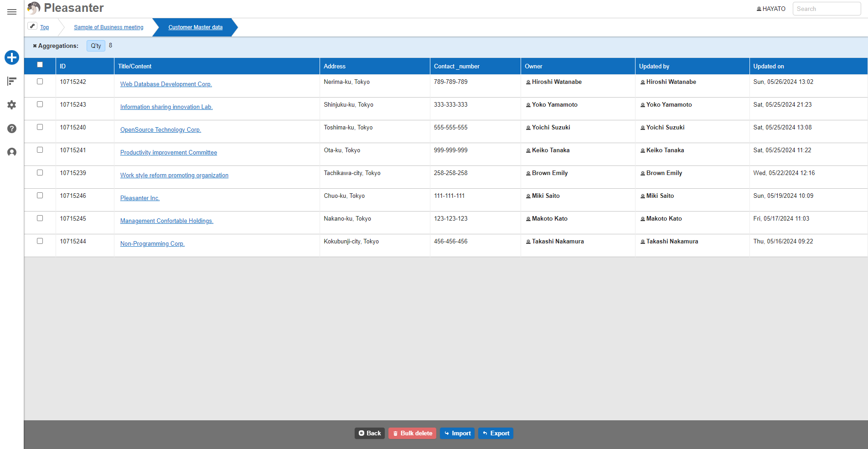This screenshot has height=449, width=868.
Task: Open OpenSource Technology Corp. record
Action: 160,130
